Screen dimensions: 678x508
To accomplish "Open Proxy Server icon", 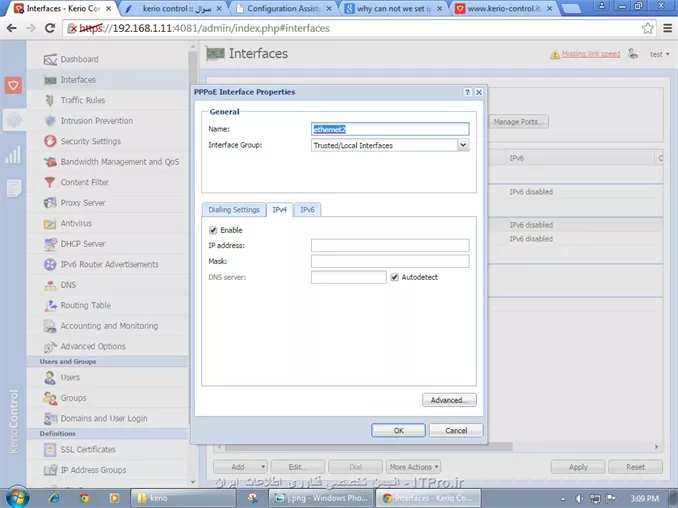I will [50, 203].
